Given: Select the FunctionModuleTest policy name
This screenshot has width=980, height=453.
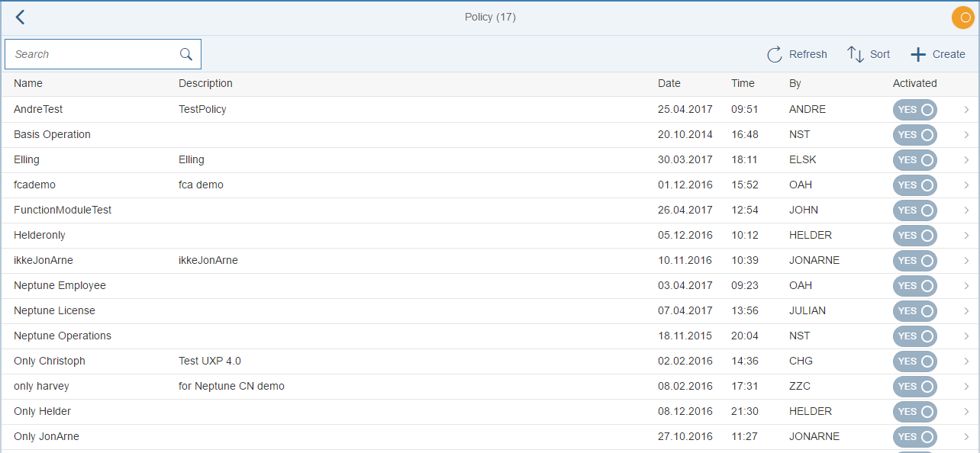Looking at the screenshot, I should point(63,210).
